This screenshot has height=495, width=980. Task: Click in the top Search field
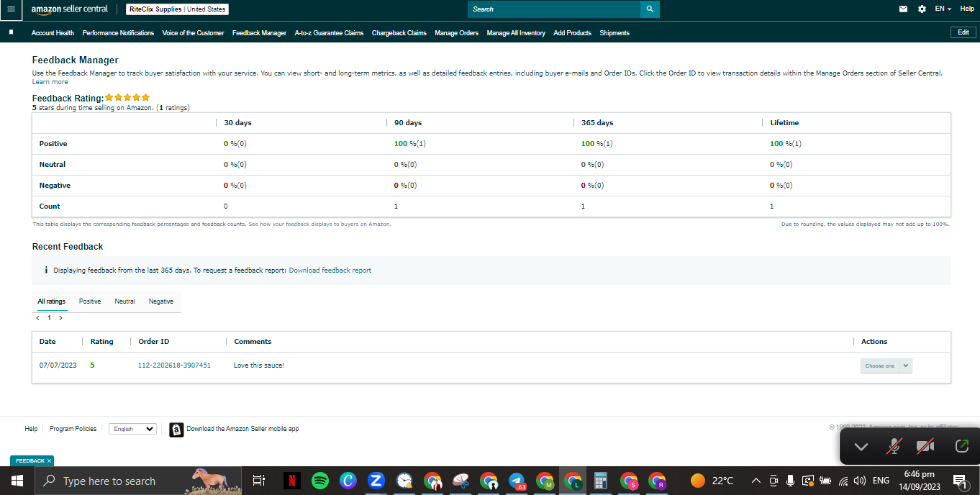(554, 9)
